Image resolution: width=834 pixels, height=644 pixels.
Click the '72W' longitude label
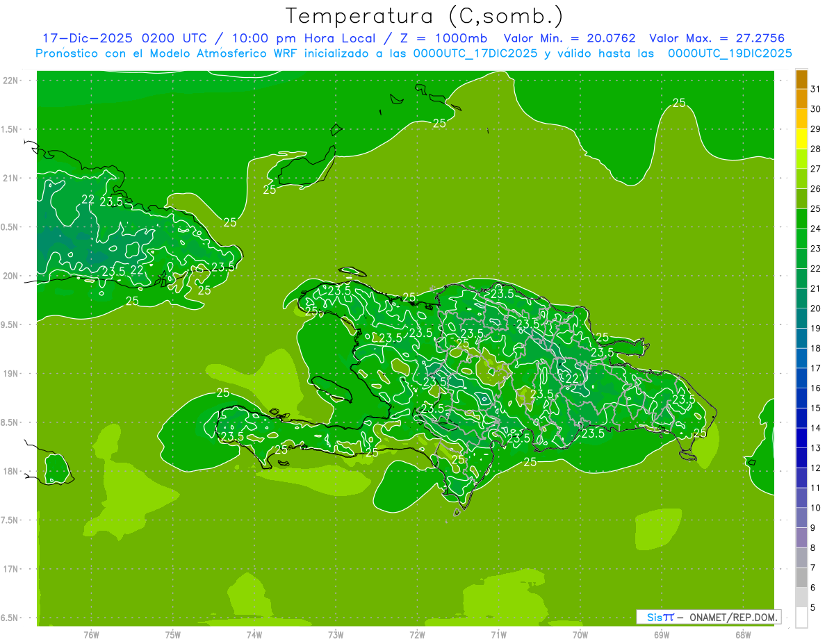pyautogui.click(x=417, y=635)
